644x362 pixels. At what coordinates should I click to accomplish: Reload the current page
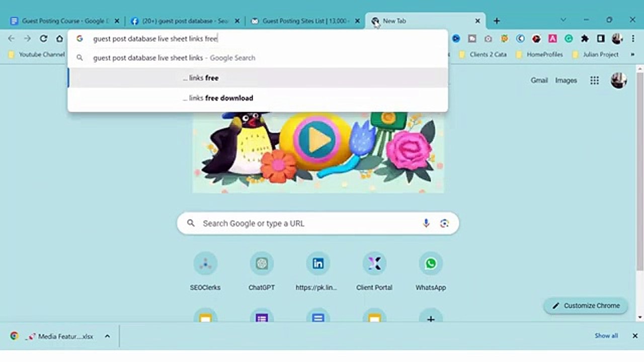point(43,38)
